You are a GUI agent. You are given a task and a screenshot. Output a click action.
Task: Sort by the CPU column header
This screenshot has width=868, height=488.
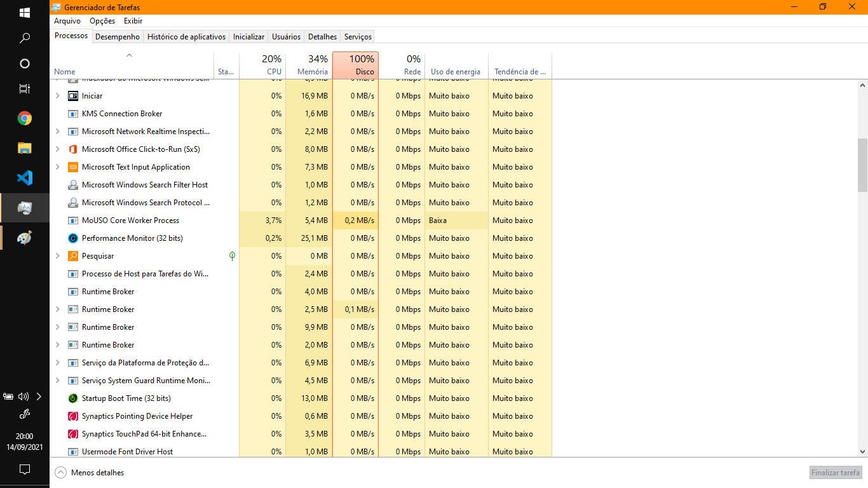(262, 65)
